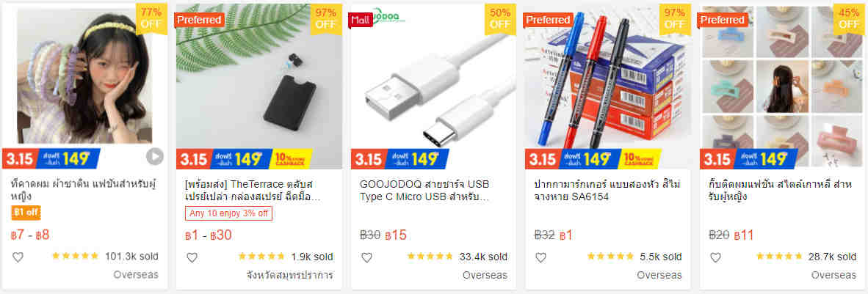Favorite the GOOJODOQ USB cable using the heart
Viewport: 868px width, 294px height.
(x=366, y=257)
